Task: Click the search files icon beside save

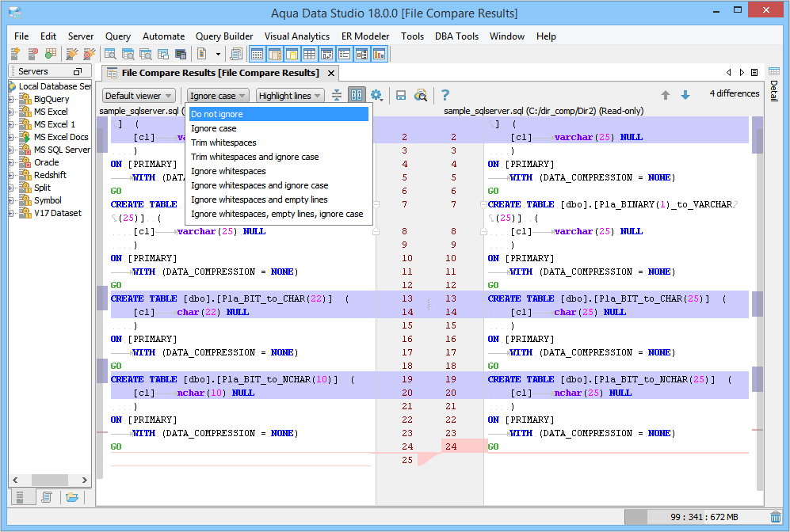Action: pyautogui.click(x=421, y=95)
